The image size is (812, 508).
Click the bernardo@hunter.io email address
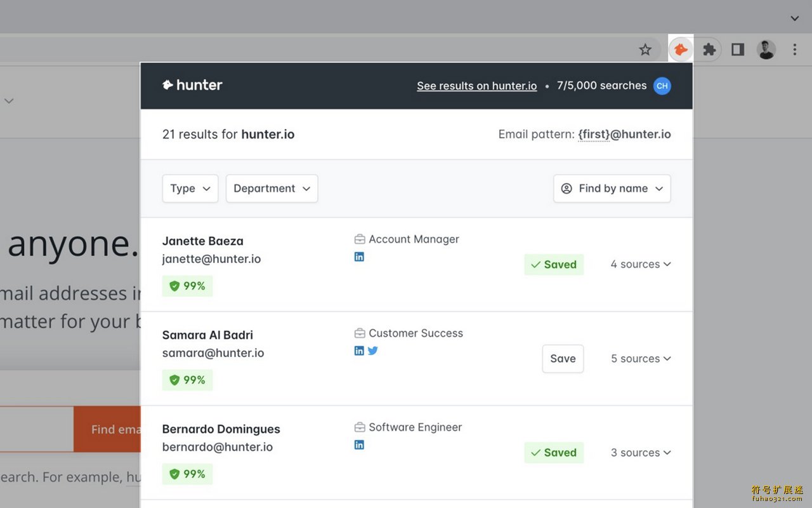218,447
